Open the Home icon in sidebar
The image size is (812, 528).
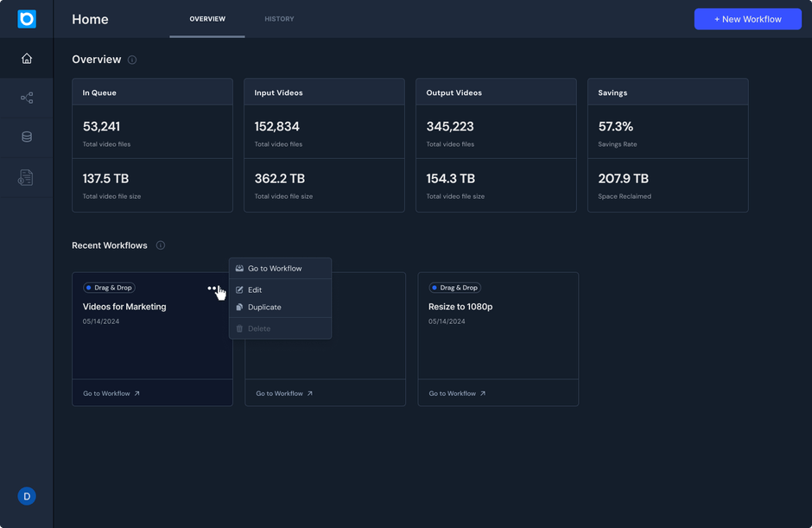(x=27, y=59)
